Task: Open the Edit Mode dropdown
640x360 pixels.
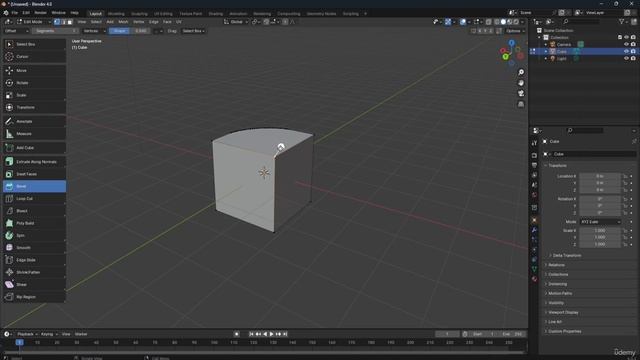Action: click(x=33, y=22)
